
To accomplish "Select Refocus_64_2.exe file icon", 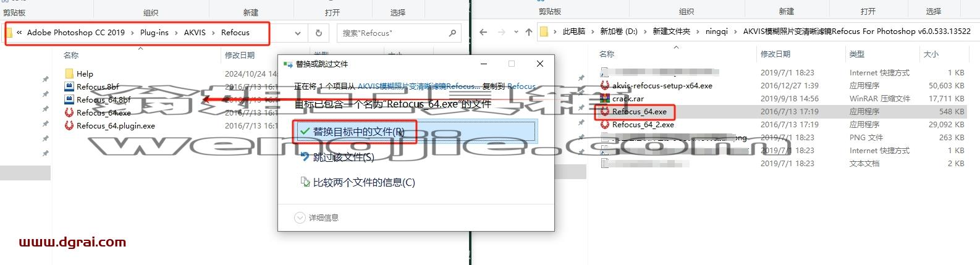I will (x=605, y=124).
